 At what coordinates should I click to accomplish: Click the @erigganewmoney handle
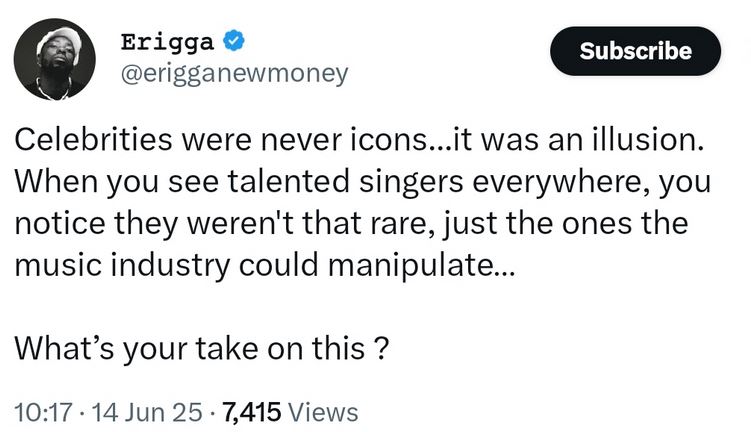coord(234,74)
